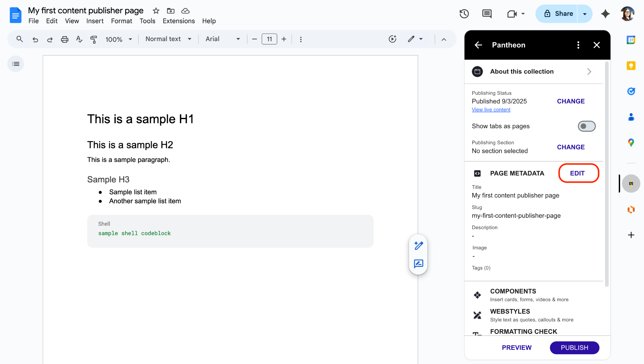Open the comments panel icon
Screen dimensions: 644x364
487,14
